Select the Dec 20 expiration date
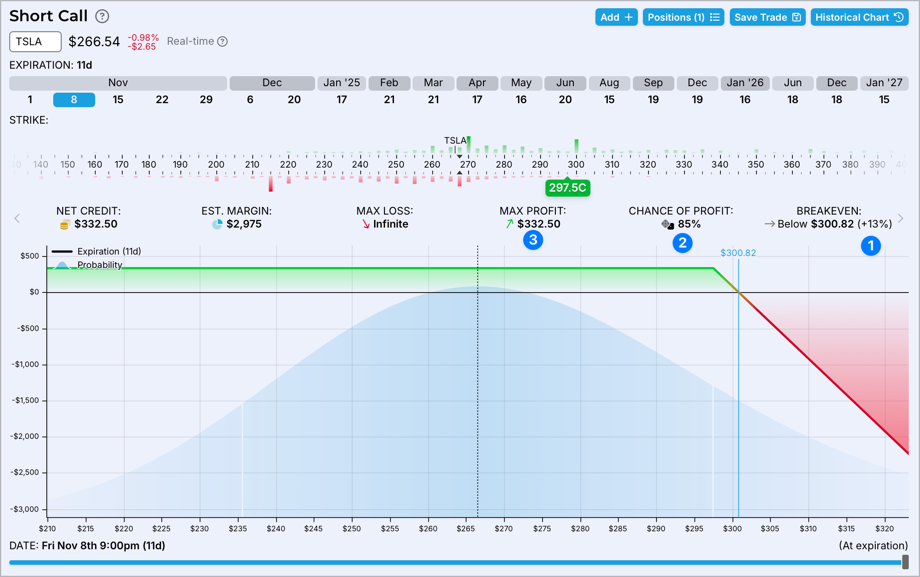This screenshot has height=577, width=920. pos(294,100)
